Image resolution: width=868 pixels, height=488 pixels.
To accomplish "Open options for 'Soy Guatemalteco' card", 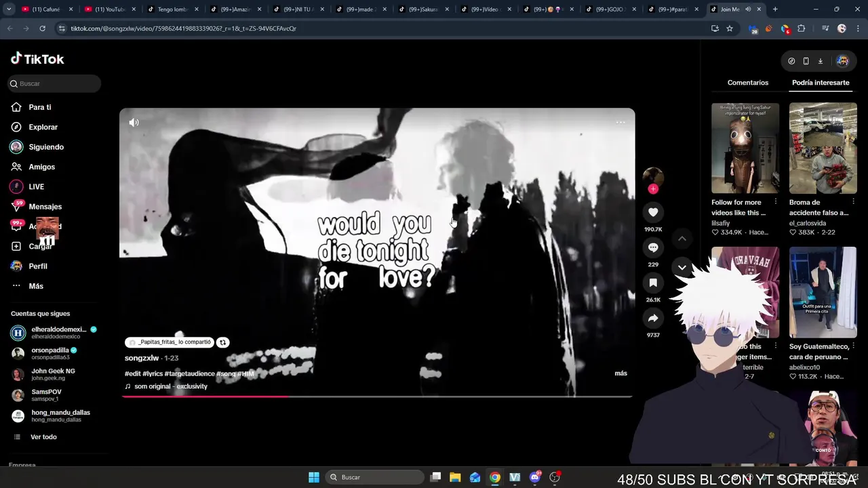I will coord(853,346).
